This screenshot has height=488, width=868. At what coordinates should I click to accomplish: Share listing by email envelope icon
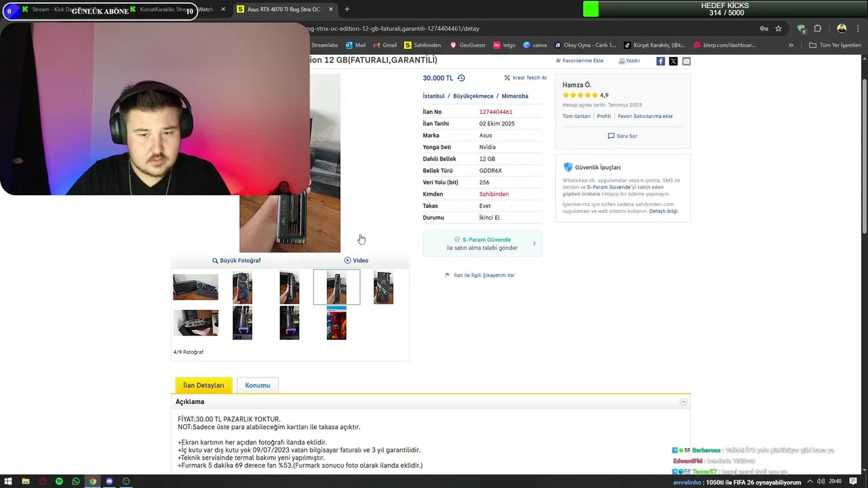coord(686,61)
